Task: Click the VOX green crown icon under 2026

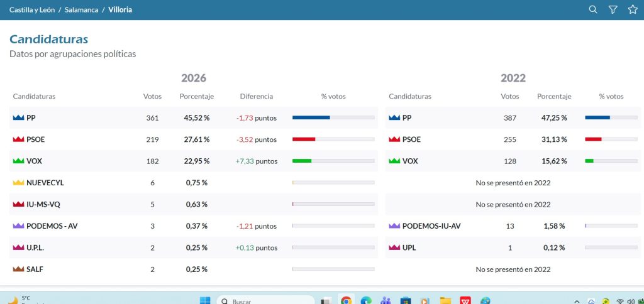Action: point(18,161)
